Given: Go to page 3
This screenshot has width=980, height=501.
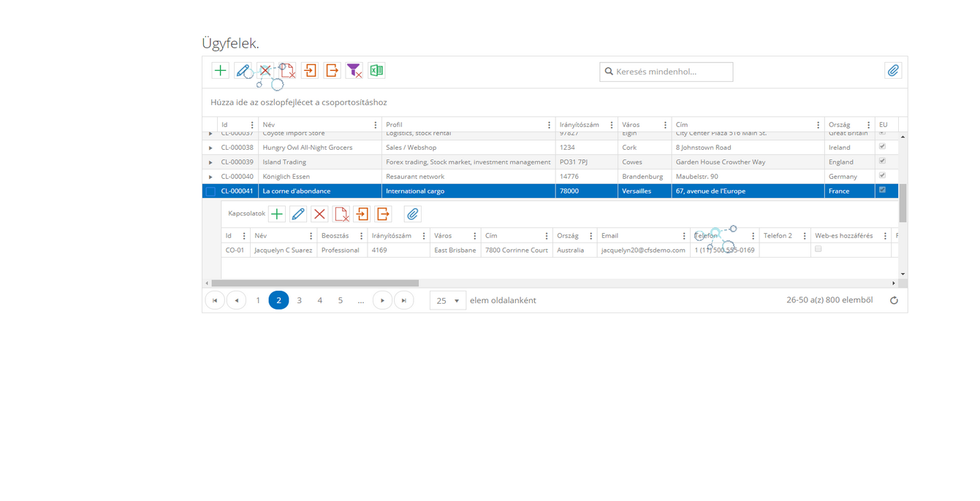Looking at the screenshot, I should tap(299, 300).
